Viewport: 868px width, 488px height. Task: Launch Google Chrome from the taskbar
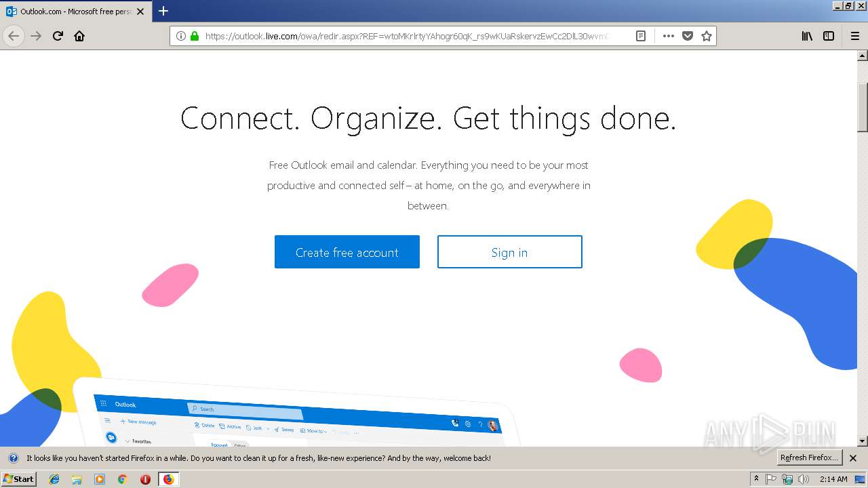tap(122, 479)
